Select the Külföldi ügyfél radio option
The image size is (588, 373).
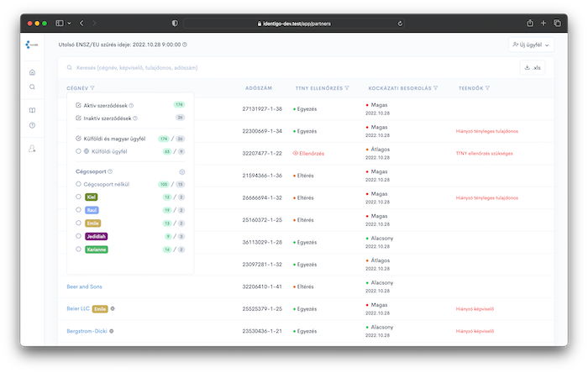pyautogui.click(x=79, y=151)
